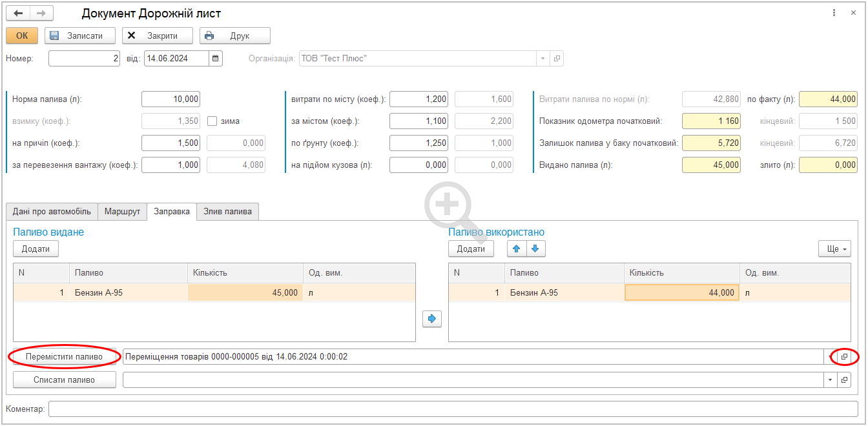Open the fuel write-off document with its open icon
The width and height of the screenshot is (868, 426).
[x=844, y=380]
